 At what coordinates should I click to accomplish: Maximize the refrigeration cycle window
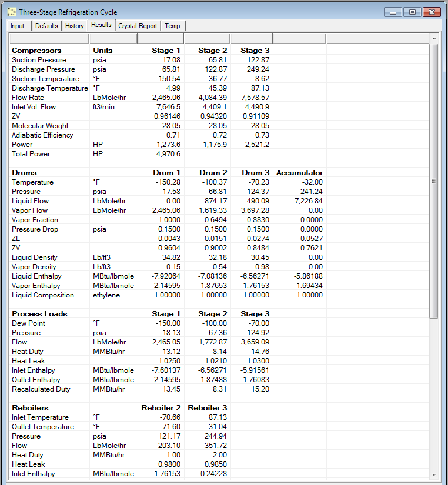(412, 12)
